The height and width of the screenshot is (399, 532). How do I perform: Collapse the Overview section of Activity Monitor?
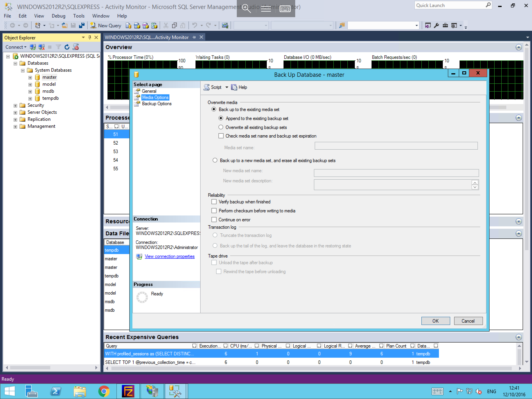click(x=519, y=47)
